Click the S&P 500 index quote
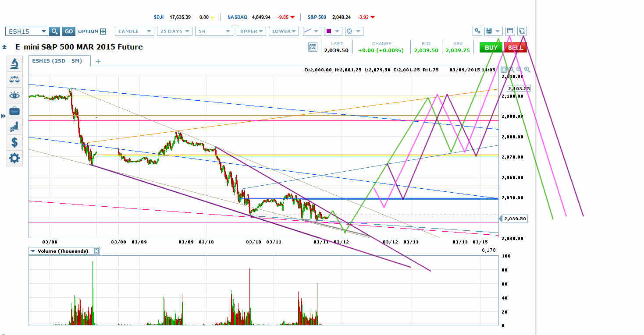 [x=341, y=17]
